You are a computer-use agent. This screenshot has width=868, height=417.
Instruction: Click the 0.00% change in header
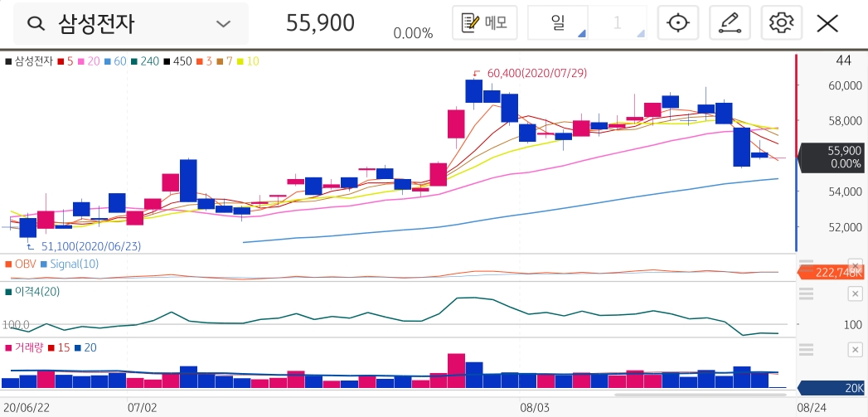413,34
